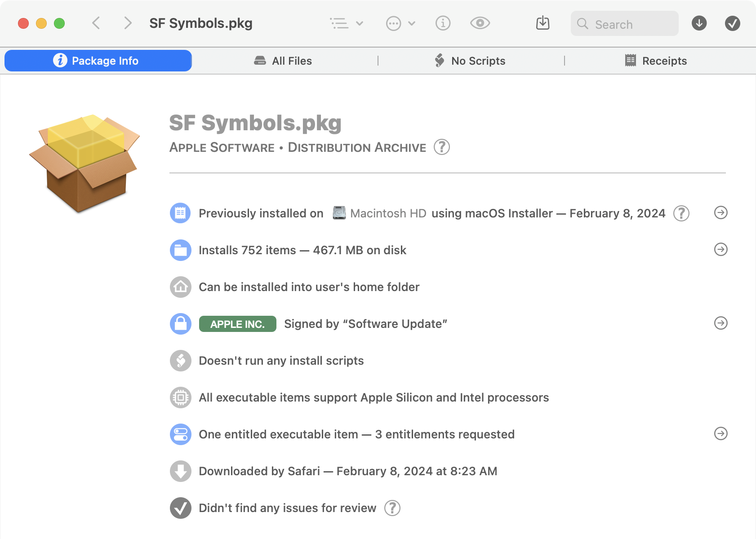Click the entitlements server icon
This screenshot has width=756, height=539.
pyautogui.click(x=180, y=434)
